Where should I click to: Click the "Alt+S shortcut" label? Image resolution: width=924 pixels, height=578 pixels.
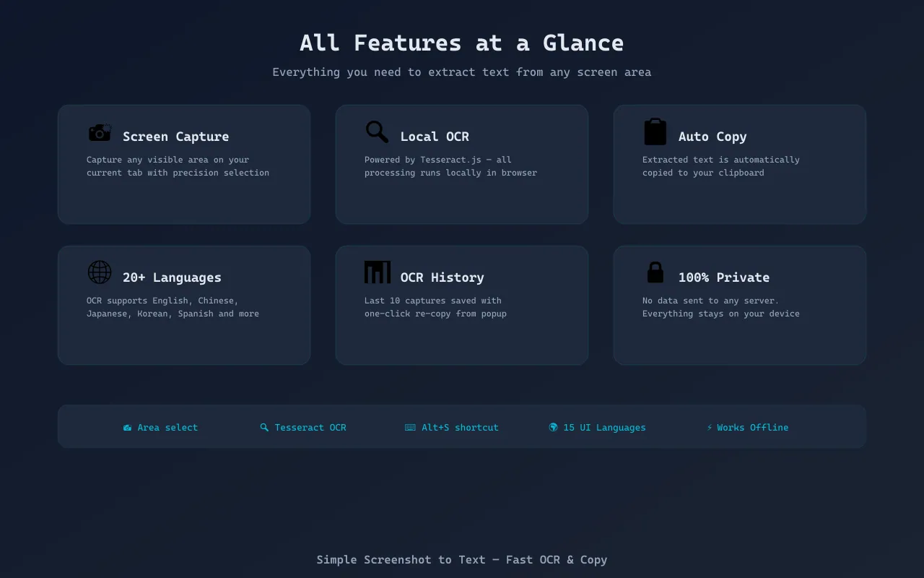[460, 428]
